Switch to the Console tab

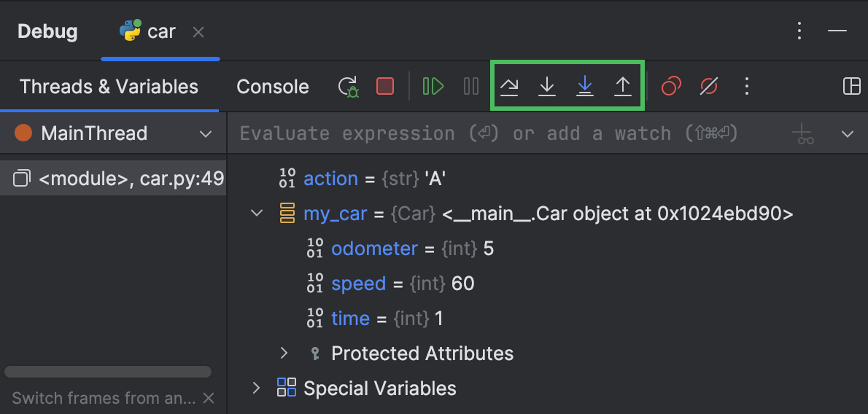tap(272, 87)
